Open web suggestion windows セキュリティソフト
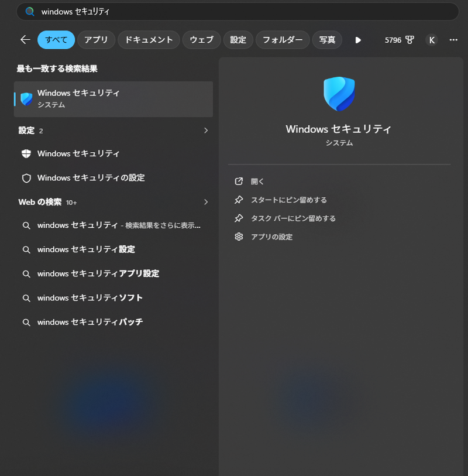This screenshot has height=476, width=468. [x=113, y=298]
